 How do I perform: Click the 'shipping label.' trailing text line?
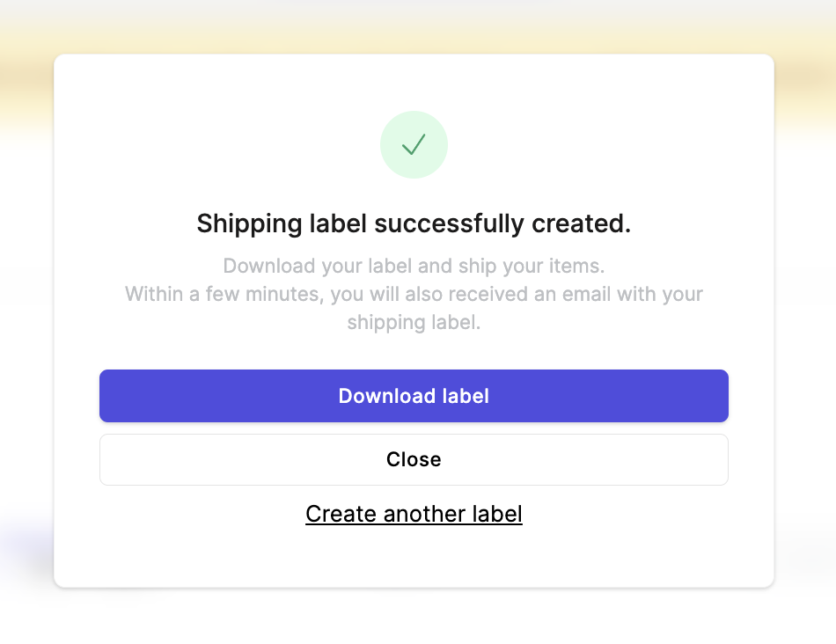(414, 322)
